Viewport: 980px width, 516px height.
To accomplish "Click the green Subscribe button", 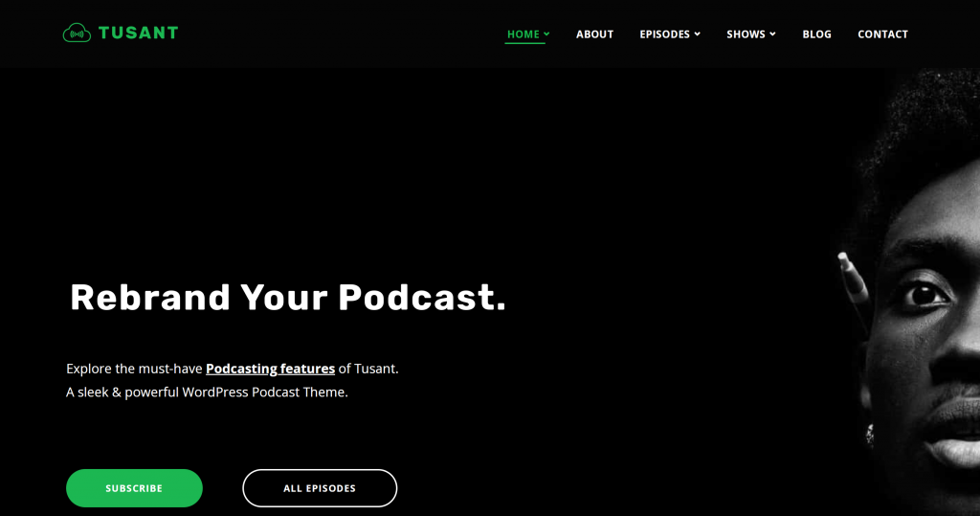I will click(134, 488).
